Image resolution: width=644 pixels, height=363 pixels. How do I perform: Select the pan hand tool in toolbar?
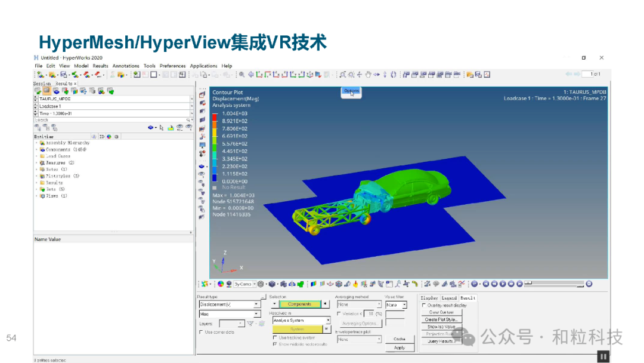tap(368, 75)
